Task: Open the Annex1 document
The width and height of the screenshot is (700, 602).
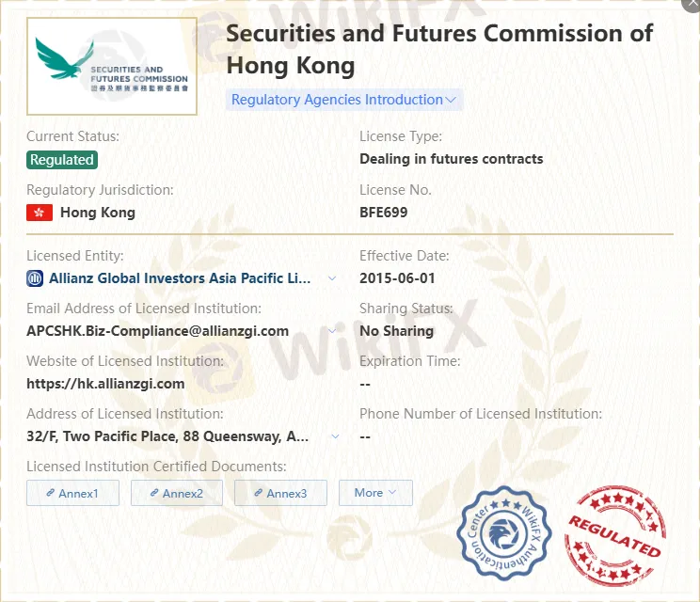Action: click(72, 493)
